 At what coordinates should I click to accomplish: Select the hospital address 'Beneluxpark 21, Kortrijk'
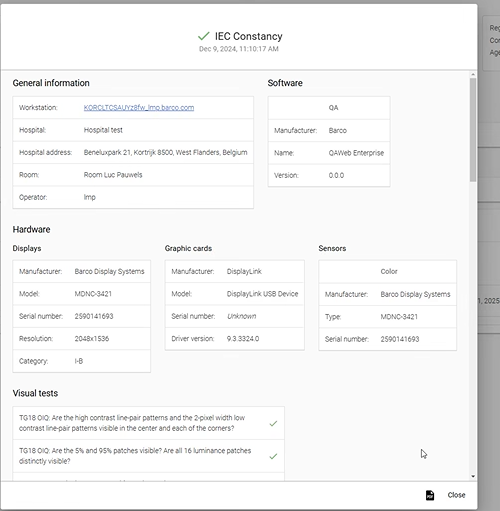click(165, 152)
